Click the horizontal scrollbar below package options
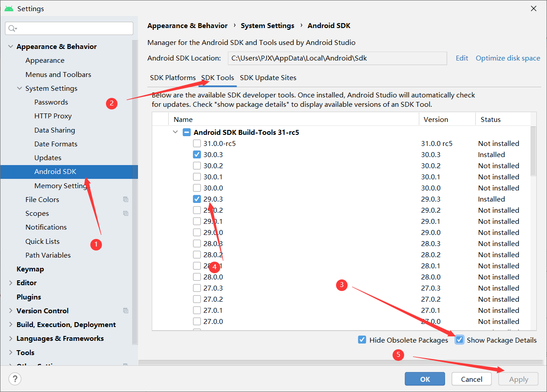Screen dimensions: 547x392 point(340,363)
